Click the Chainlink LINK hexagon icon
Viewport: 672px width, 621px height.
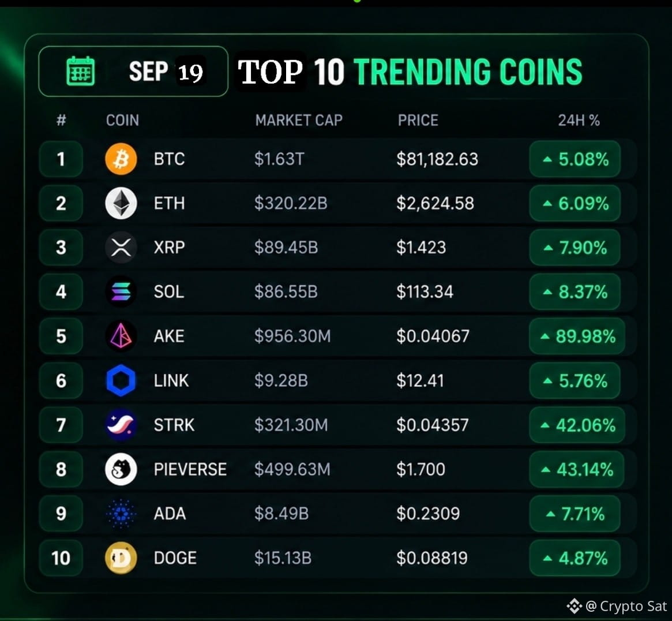121,380
